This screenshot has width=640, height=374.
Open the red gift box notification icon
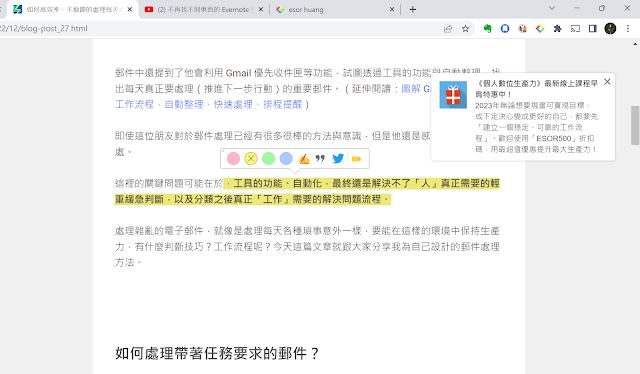click(x=453, y=95)
